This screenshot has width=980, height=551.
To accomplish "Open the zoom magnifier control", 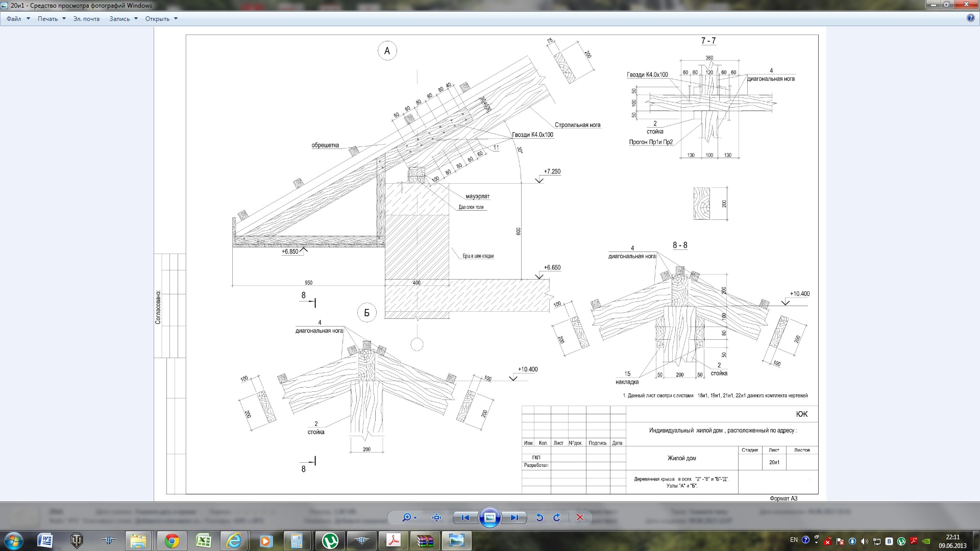I will pos(409,517).
